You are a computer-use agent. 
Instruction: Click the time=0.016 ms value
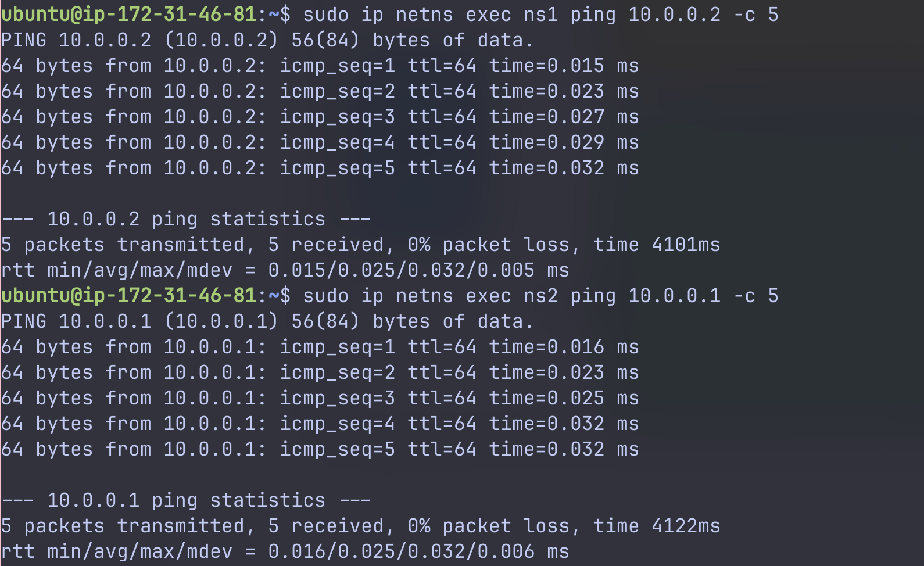(563, 347)
